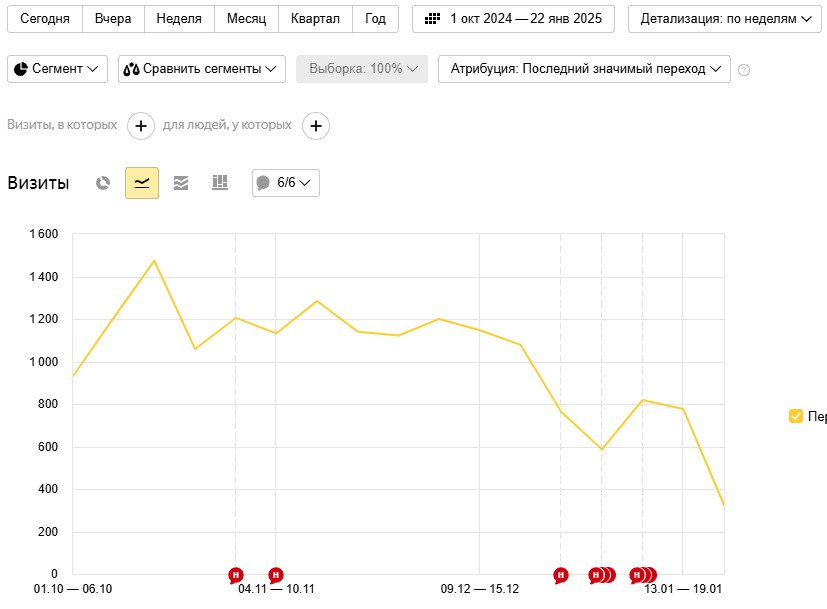Select the Вчера period tab
827x609 pixels.
coord(113,18)
